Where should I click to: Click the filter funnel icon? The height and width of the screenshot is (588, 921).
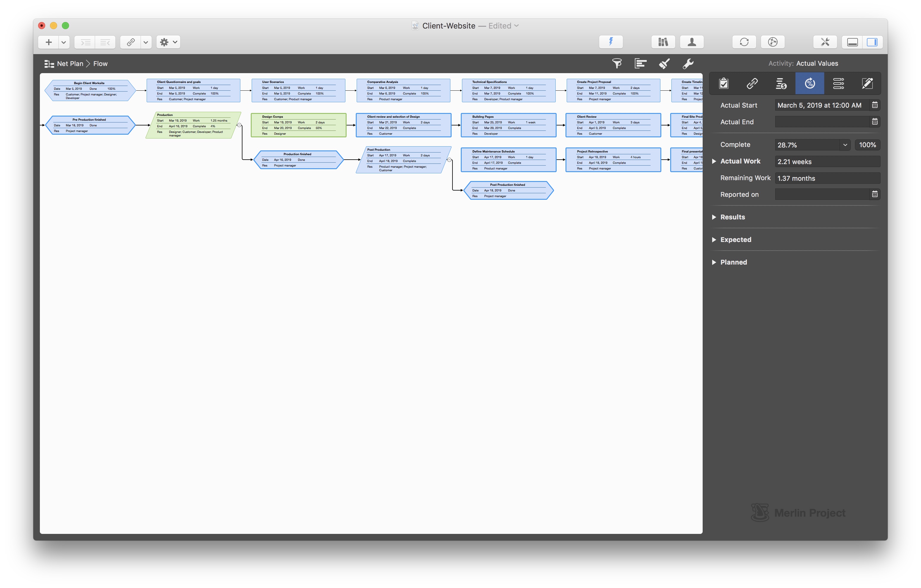[617, 63]
